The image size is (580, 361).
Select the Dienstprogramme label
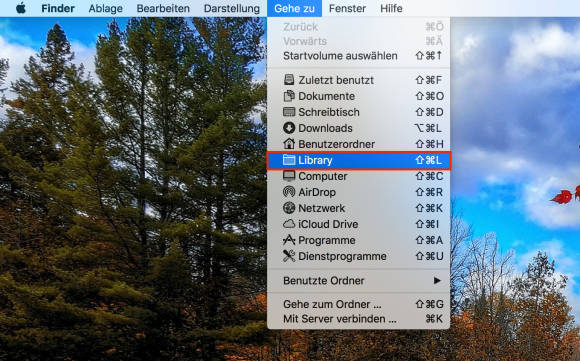342,256
